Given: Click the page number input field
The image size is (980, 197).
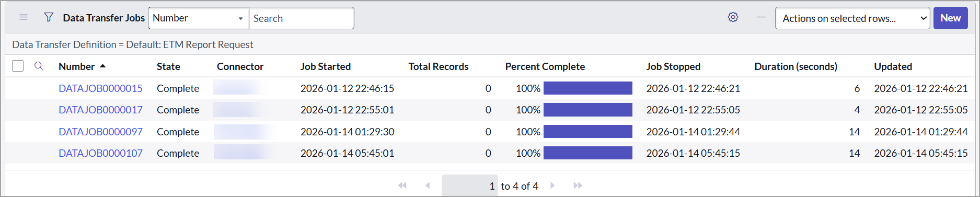Looking at the screenshot, I should coord(470,186).
